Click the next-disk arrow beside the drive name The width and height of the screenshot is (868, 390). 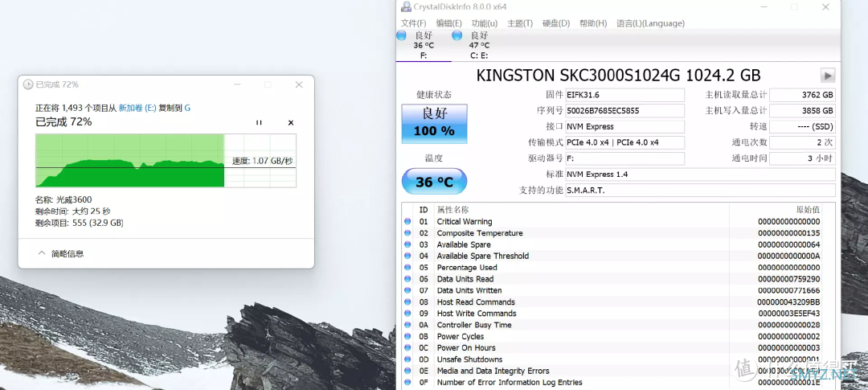tap(828, 76)
